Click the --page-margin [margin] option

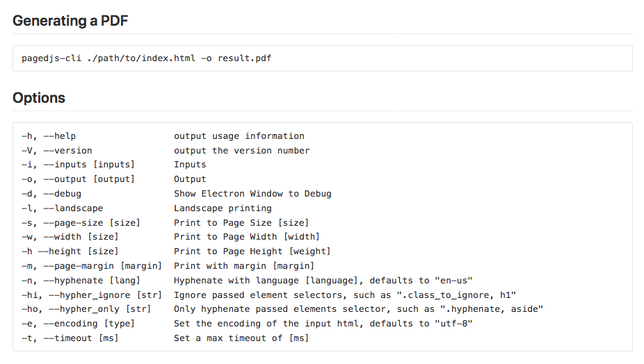[x=92, y=266]
